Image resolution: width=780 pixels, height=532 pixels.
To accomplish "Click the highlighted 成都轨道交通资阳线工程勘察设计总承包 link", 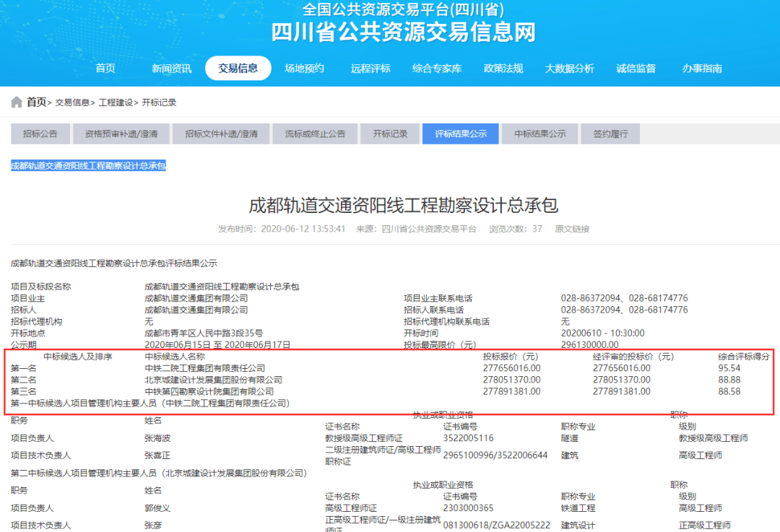I will 88,165.
